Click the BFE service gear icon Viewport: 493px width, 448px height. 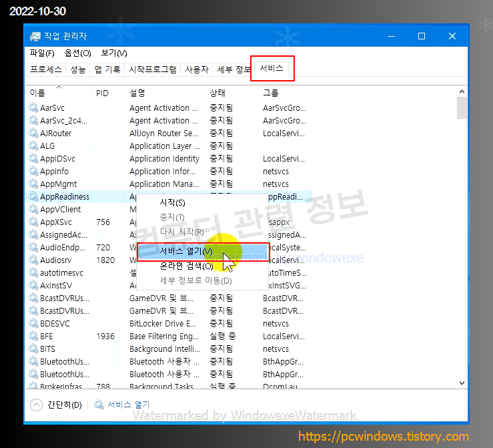pos(33,336)
